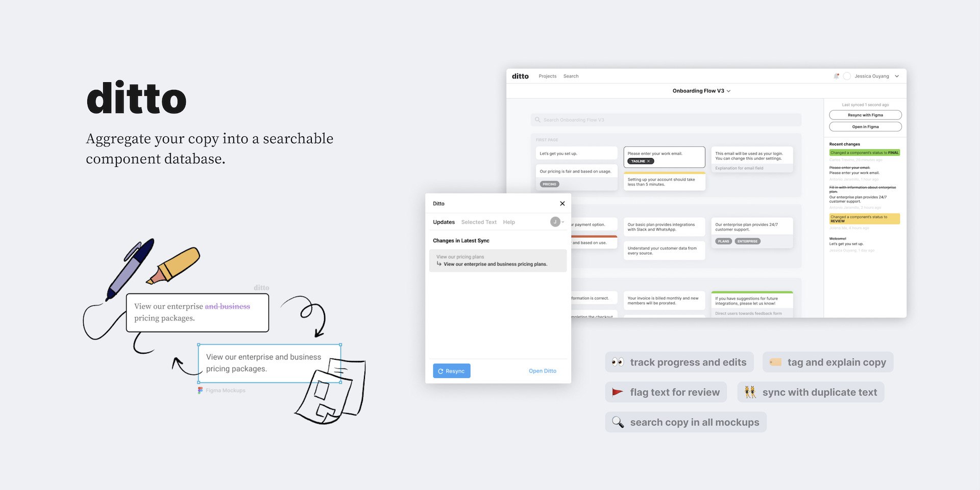The height and width of the screenshot is (490, 980).
Task: Select the ENTERPRISE tag
Action: (747, 241)
